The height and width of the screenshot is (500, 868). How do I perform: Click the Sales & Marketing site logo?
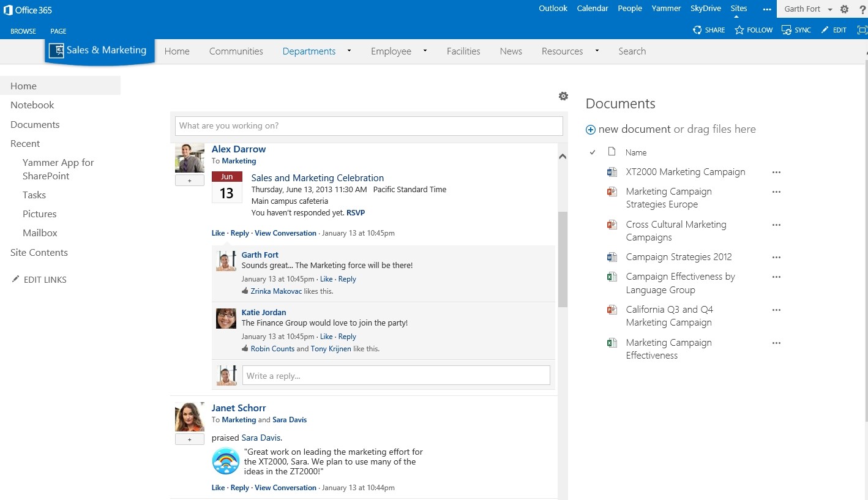[100, 51]
